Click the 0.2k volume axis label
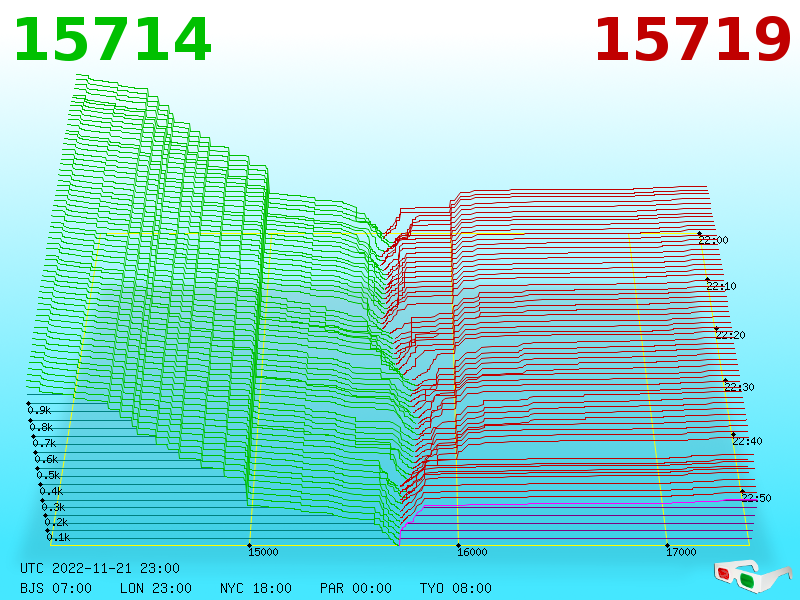800x600 pixels. click(x=56, y=522)
